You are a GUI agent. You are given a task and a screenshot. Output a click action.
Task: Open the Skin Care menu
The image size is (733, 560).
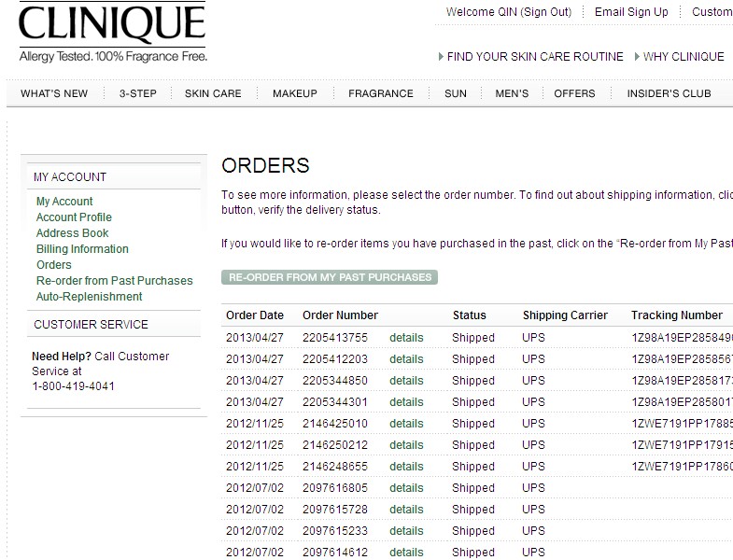[x=213, y=93]
